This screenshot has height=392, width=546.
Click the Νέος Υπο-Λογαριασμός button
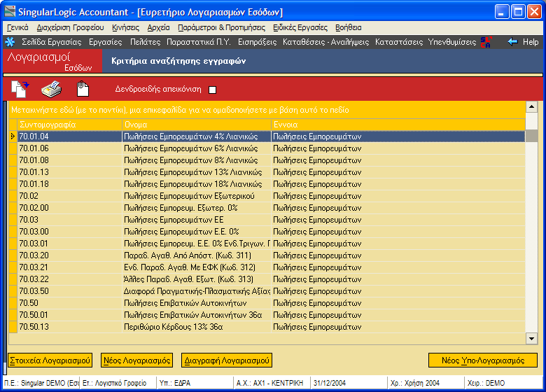(x=482, y=360)
